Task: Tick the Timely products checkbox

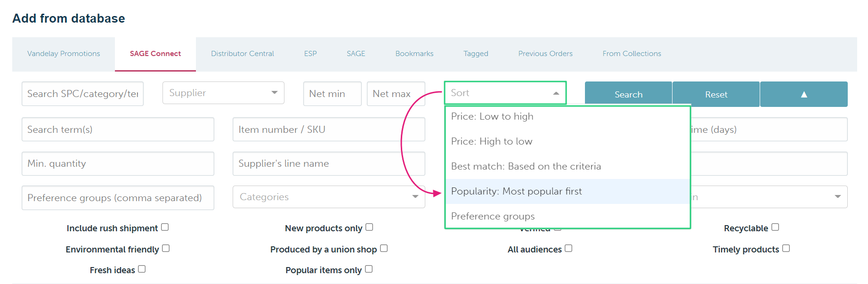Action: [x=786, y=248]
